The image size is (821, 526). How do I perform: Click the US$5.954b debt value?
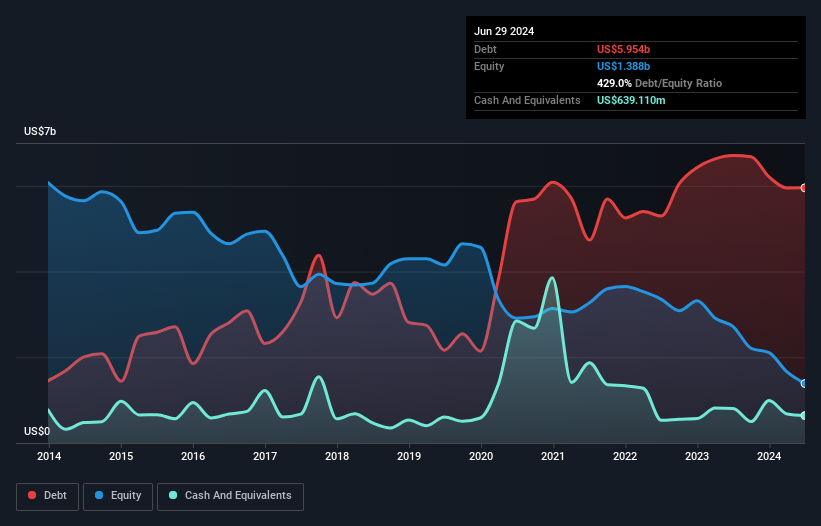point(623,49)
